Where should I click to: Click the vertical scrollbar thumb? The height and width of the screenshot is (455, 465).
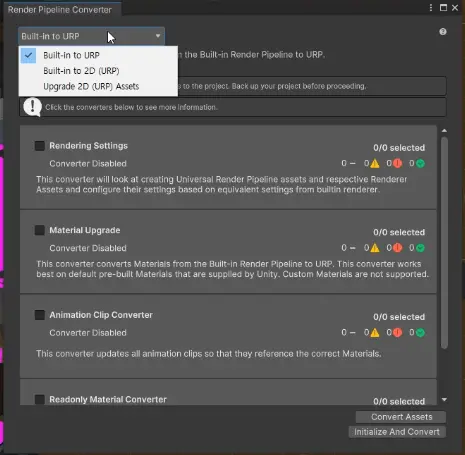pos(444,243)
